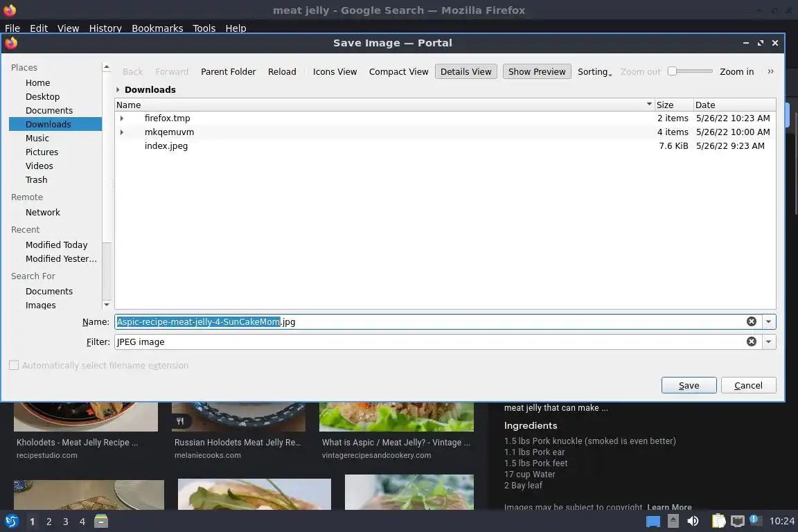Open the Lubuntu start menu icon

tap(11, 521)
